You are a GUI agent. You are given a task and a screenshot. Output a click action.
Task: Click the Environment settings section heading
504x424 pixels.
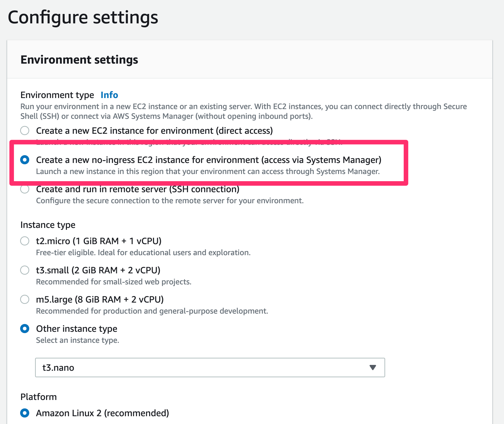tap(79, 60)
